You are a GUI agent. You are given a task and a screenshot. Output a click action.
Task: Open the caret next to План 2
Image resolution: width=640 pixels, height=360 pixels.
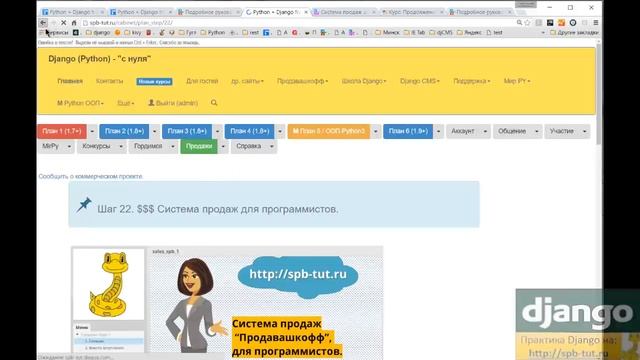[x=154, y=131]
